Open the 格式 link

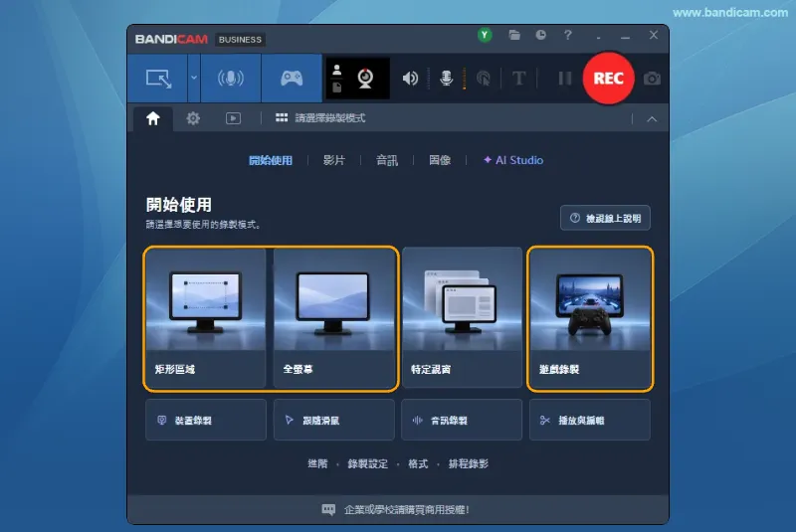pos(418,463)
